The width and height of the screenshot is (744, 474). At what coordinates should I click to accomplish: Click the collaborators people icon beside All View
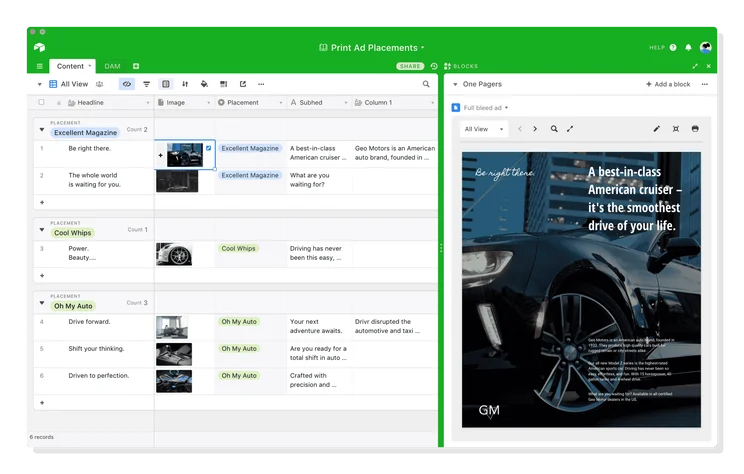pyautogui.click(x=99, y=84)
